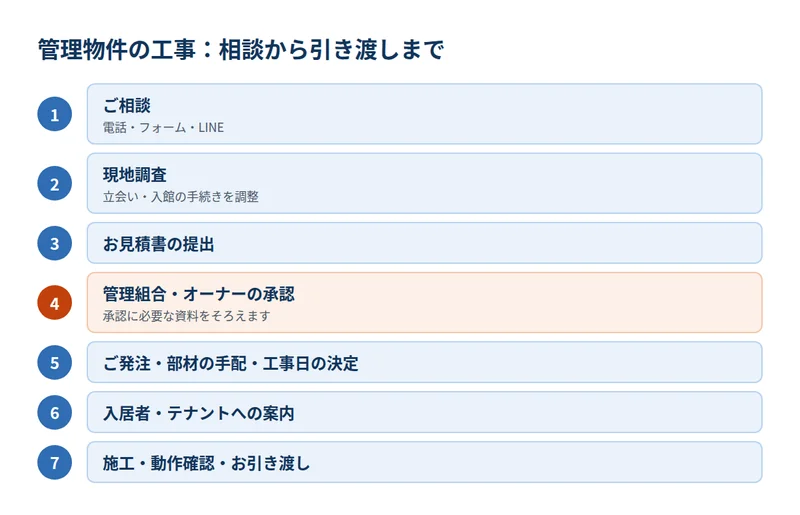This screenshot has width=800, height=515.
Task: Click the step 5 number circle
Action: point(55,362)
